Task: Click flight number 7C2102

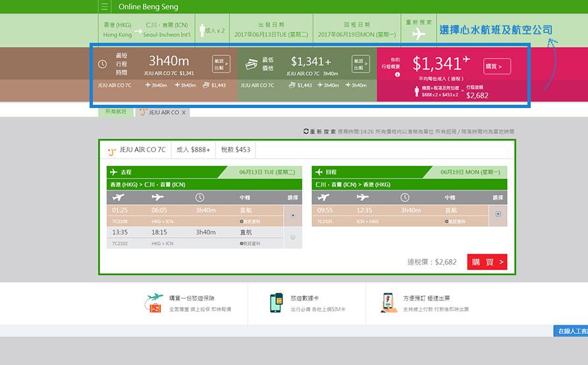Action: [120, 244]
